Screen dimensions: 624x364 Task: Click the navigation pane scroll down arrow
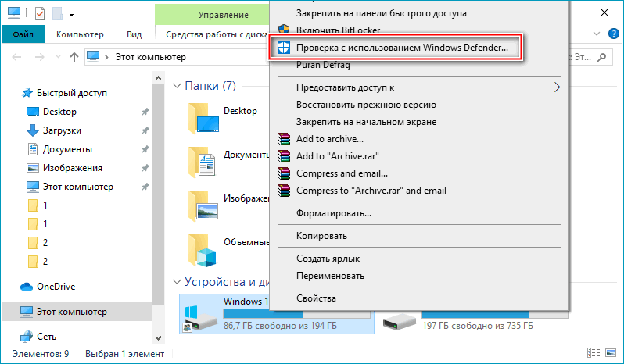[x=159, y=338]
